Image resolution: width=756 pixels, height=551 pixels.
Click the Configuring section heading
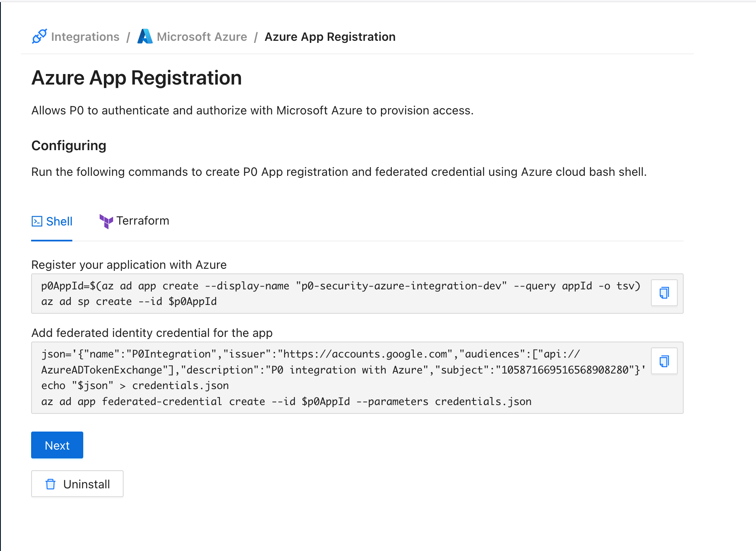(69, 146)
